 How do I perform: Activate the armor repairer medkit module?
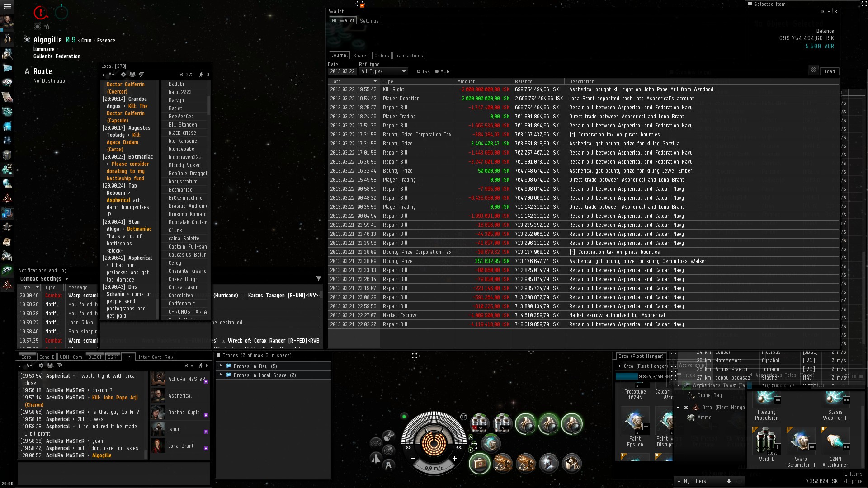tap(479, 464)
